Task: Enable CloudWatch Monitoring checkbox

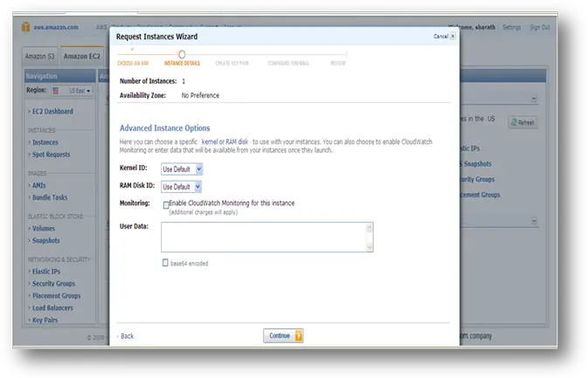Action: [x=166, y=205]
